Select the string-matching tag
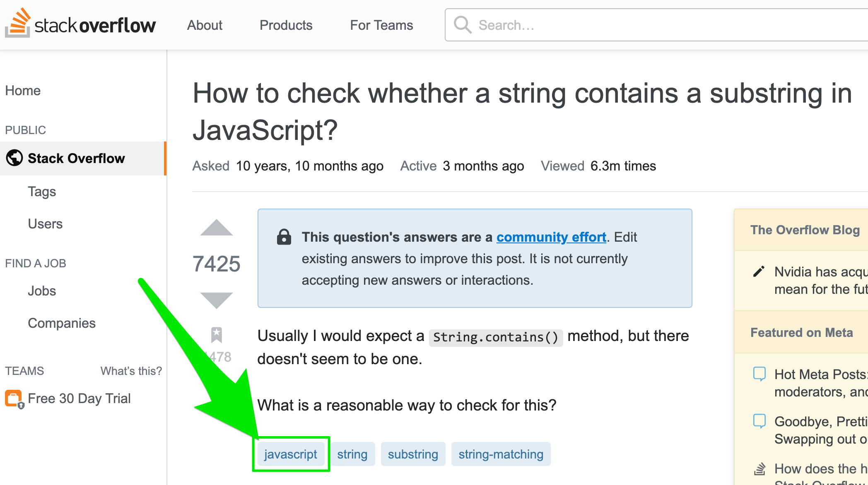This screenshot has height=485, width=868. tap(501, 454)
